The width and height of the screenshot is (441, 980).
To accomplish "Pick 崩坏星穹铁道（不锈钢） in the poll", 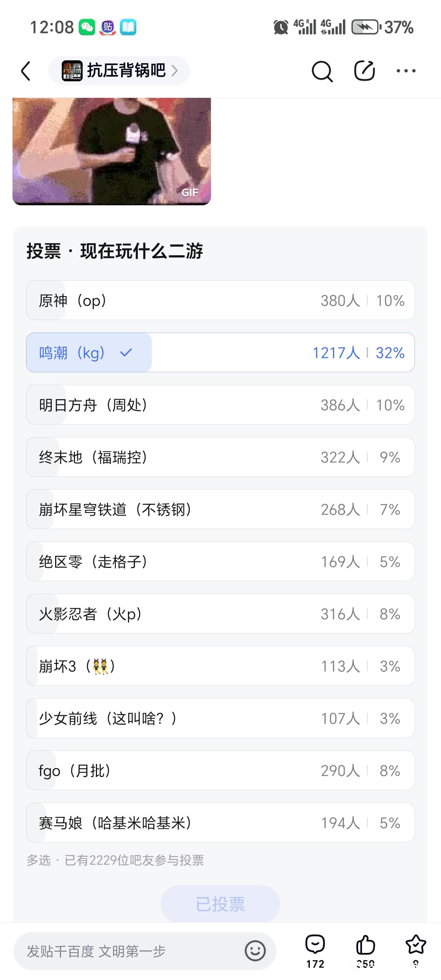I will [220, 509].
